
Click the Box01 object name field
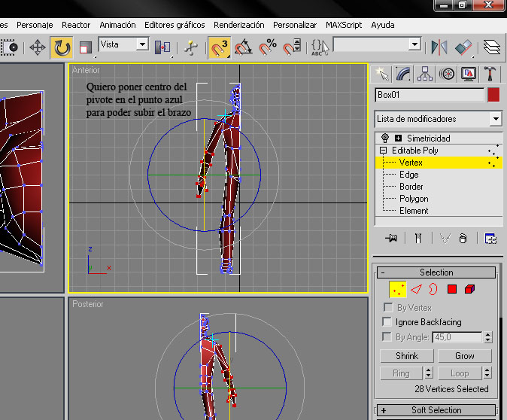point(430,95)
